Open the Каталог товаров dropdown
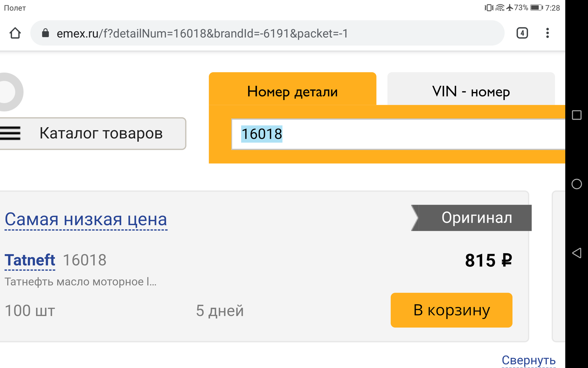Viewport: 588px width, 368px height. click(x=93, y=134)
